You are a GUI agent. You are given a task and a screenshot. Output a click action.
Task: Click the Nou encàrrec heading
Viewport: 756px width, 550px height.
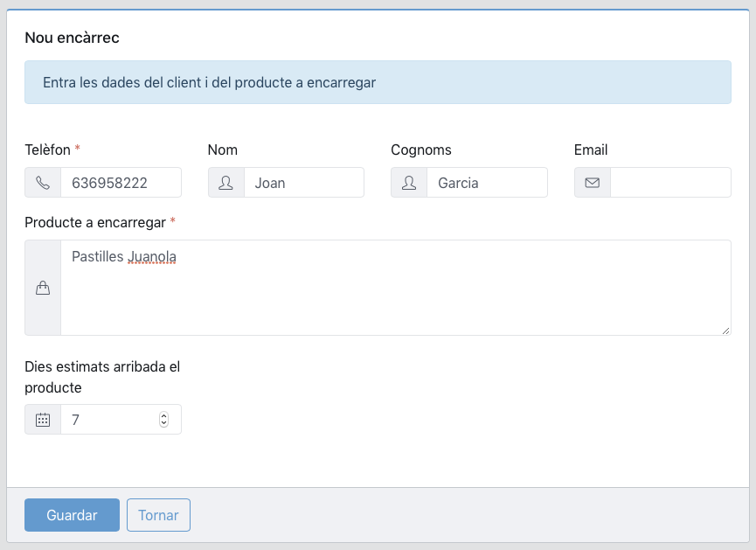click(72, 38)
